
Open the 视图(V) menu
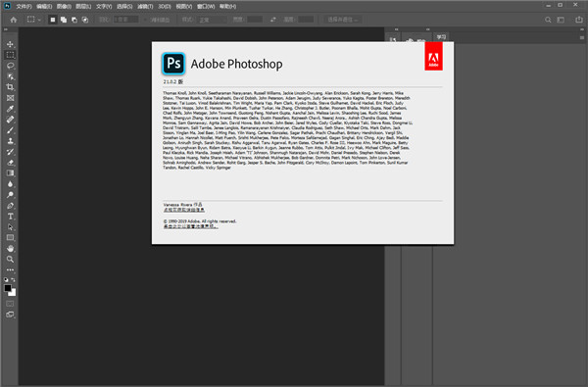click(x=184, y=7)
